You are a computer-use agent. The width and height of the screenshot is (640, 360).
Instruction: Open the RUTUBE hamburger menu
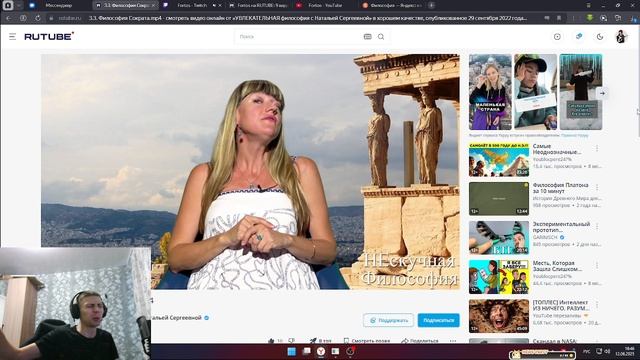(13, 37)
